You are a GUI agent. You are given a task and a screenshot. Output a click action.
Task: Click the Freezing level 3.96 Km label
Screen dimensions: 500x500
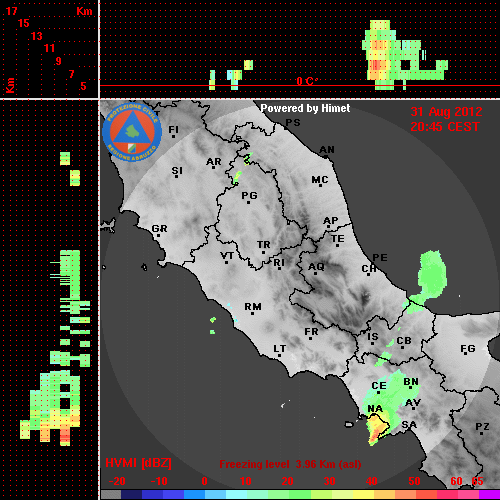tap(290, 464)
